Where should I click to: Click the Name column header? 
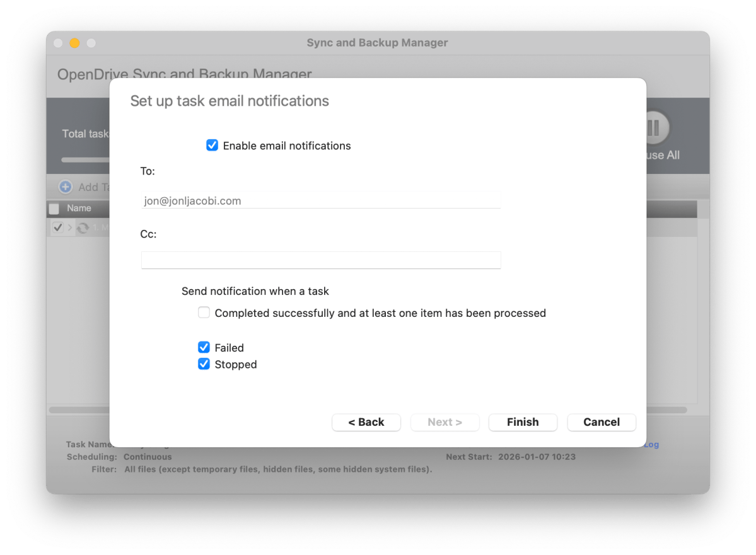coord(79,208)
